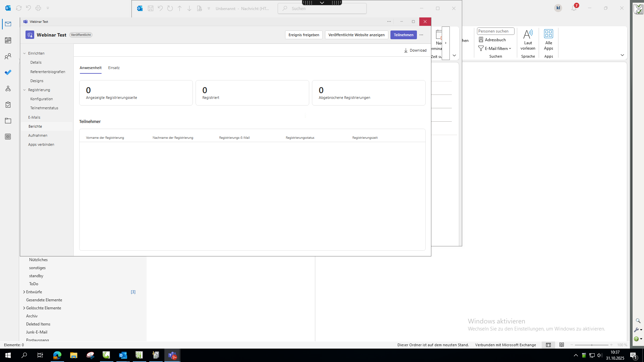Adjust the zoom slider in the status bar
644x362 pixels.
(592, 345)
